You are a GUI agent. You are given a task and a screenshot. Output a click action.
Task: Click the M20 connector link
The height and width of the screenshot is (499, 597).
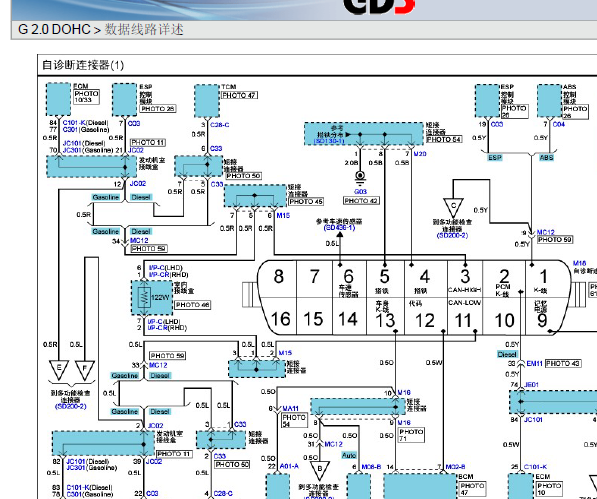[x=420, y=154]
